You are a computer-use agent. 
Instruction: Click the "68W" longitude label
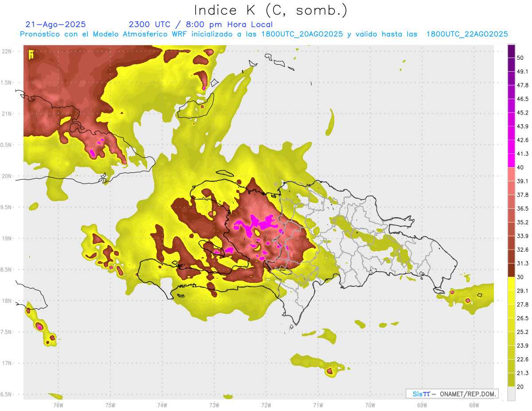pyautogui.click(x=474, y=405)
